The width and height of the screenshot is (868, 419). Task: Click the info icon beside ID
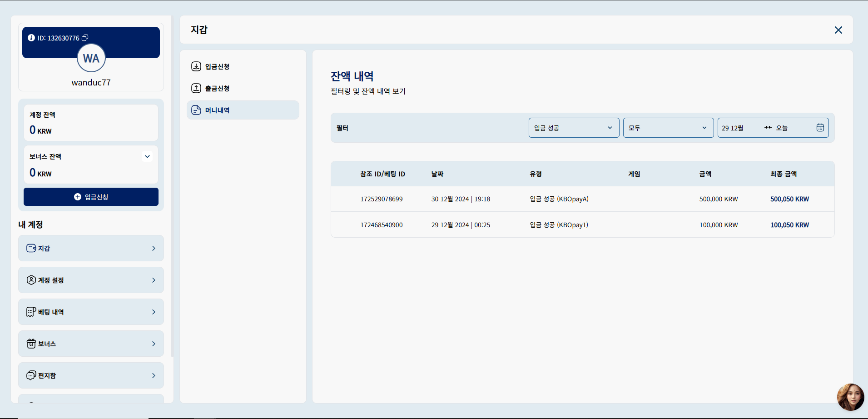click(x=31, y=38)
